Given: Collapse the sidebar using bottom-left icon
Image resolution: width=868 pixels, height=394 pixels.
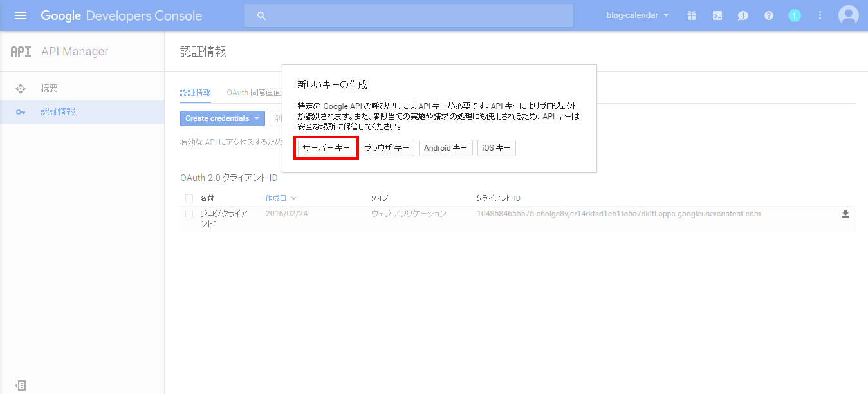Looking at the screenshot, I should (x=21, y=386).
